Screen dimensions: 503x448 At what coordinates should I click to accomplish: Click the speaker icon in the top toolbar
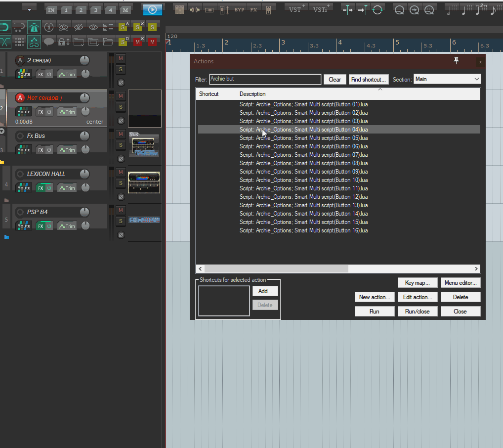pyautogui.click(x=194, y=10)
